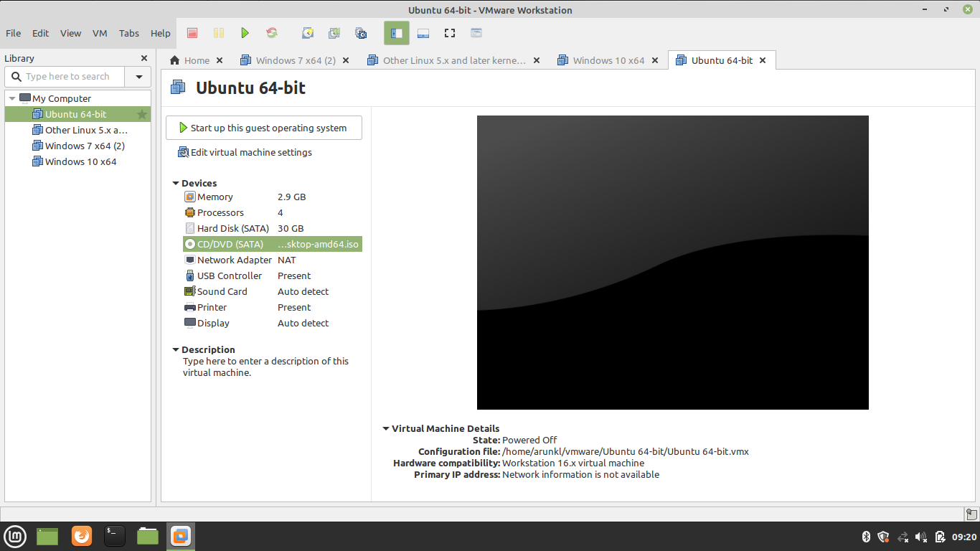Switch to the Windows 10 x64 tab
The width and height of the screenshot is (980, 551).
coord(601,60)
